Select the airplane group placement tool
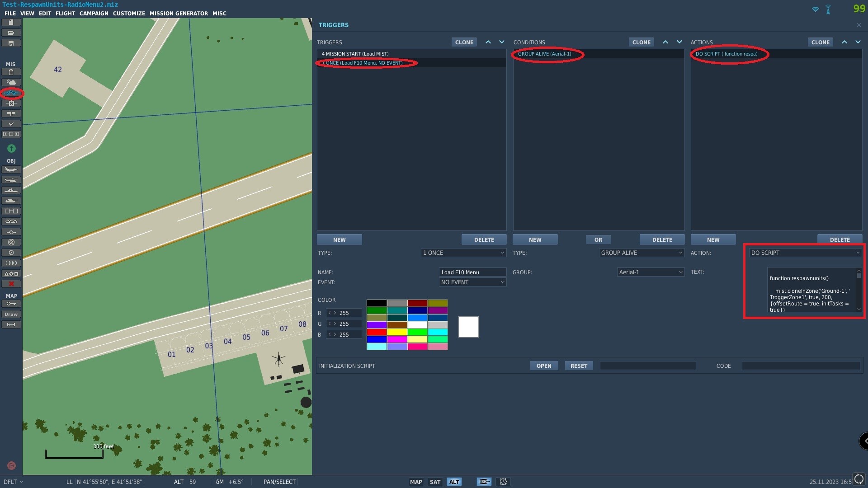Image resolution: width=868 pixels, height=488 pixels. [11, 169]
